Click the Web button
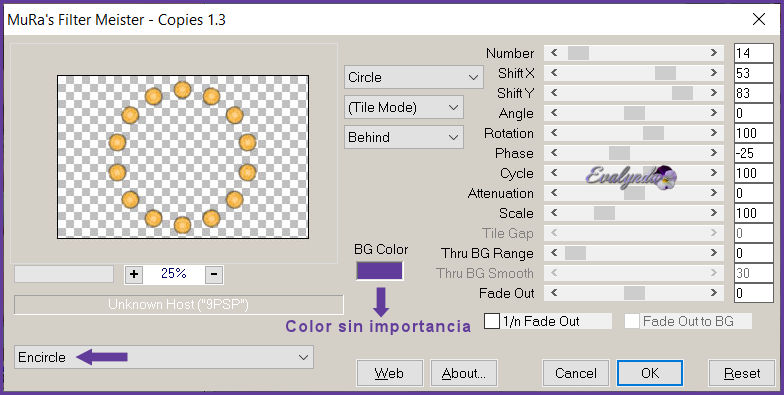 [x=390, y=373]
